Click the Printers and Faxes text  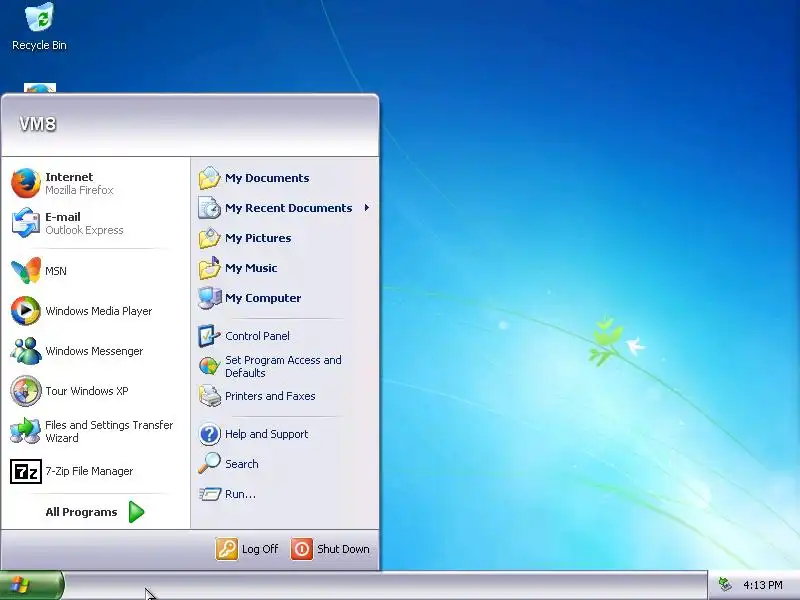pyautogui.click(x=270, y=396)
